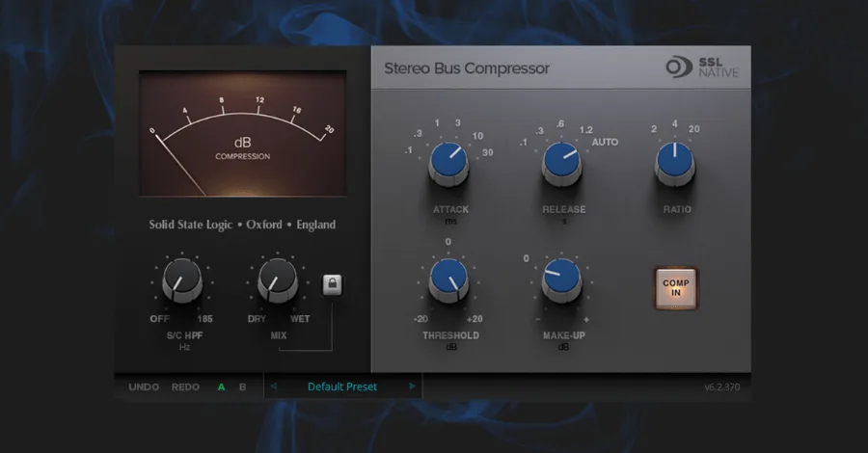The image size is (868, 453).
Task: Click the Make-Up gain knob
Action: pos(562,280)
